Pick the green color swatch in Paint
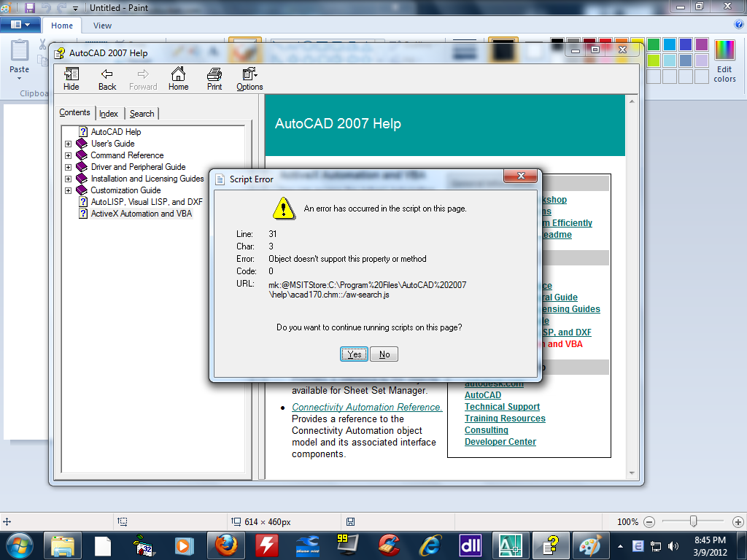 tap(654, 44)
